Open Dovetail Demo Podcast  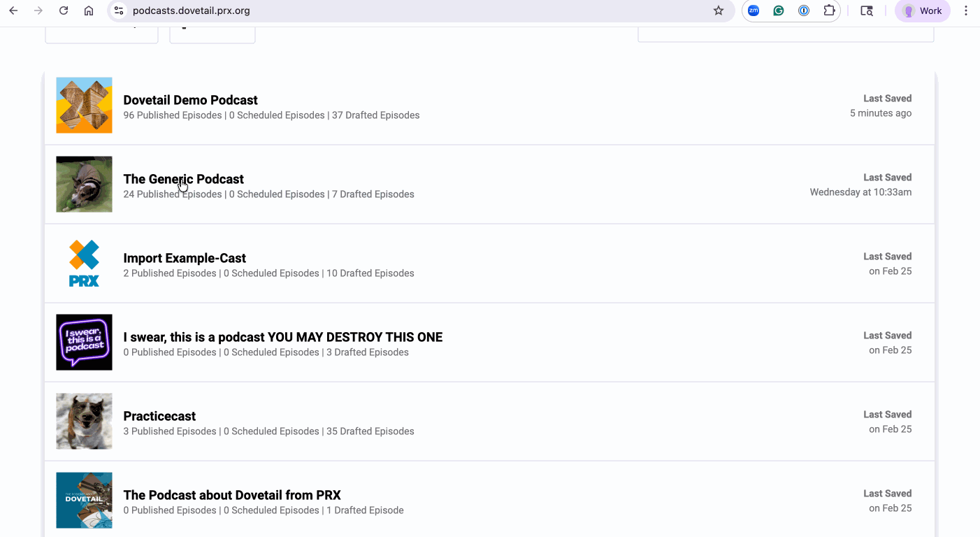click(x=190, y=100)
